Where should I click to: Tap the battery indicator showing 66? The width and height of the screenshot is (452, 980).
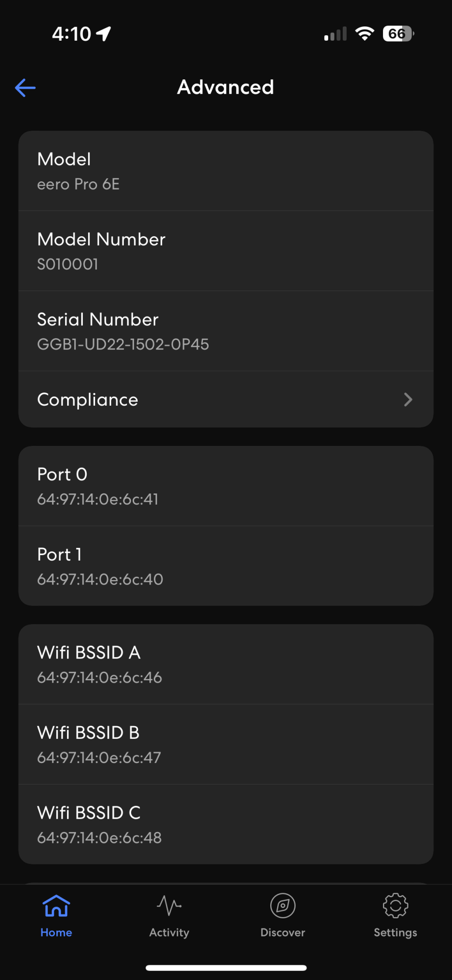point(398,34)
